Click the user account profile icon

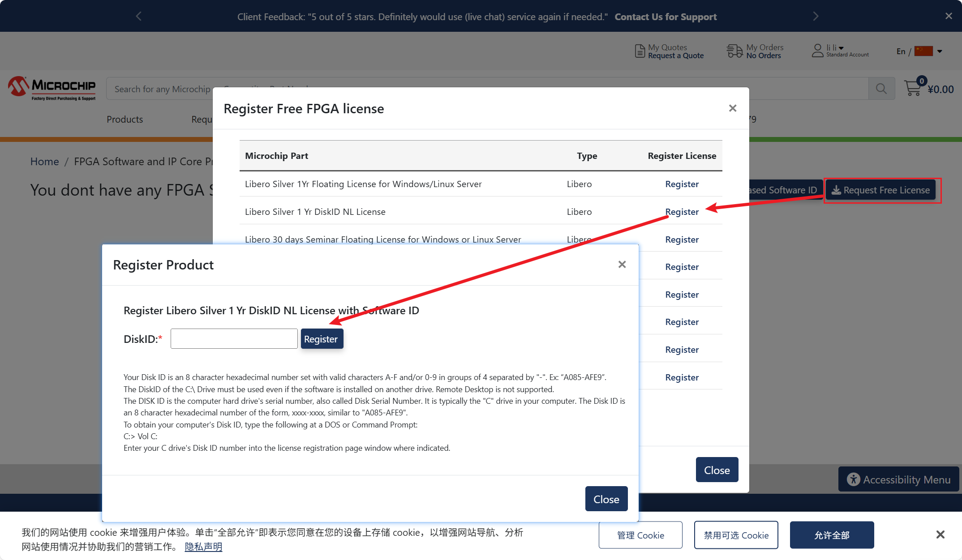[817, 51]
